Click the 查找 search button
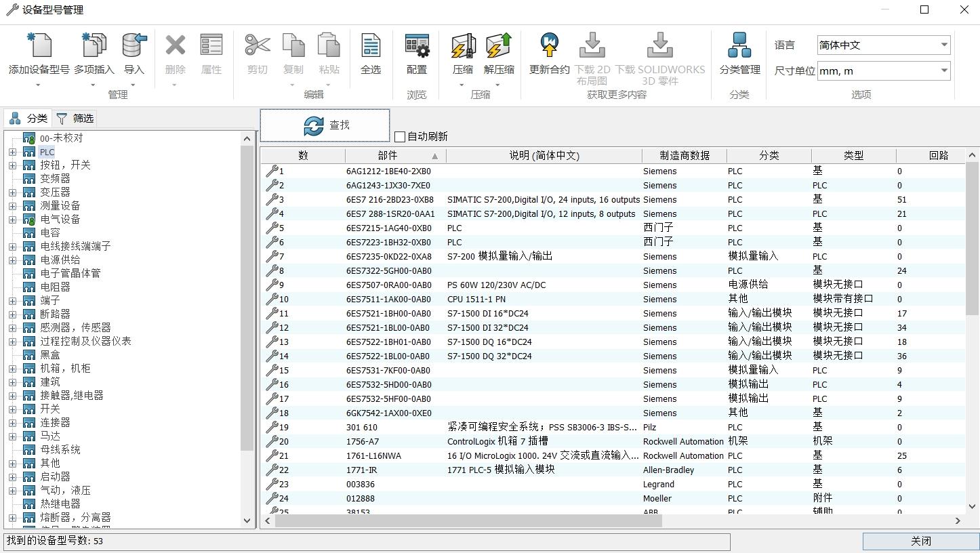Image resolution: width=980 pixels, height=553 pixels. coord(325,125)
